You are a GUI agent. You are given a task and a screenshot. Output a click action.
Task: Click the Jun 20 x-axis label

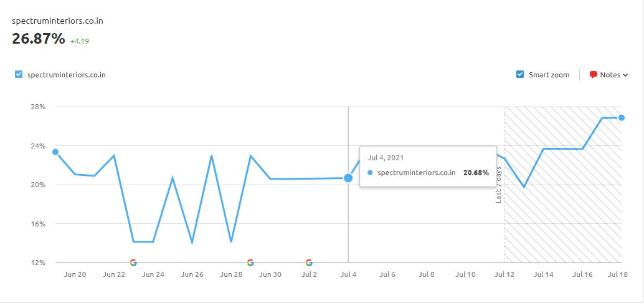75,274
